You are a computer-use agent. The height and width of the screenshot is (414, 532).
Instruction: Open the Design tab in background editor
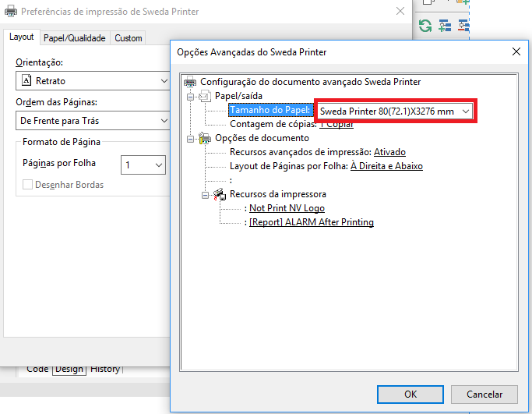click(69, 370)
